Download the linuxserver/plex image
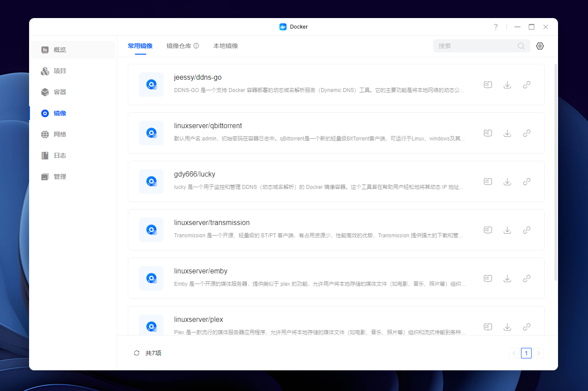This screenshot has width=588, height=391. tap(507, 327)
